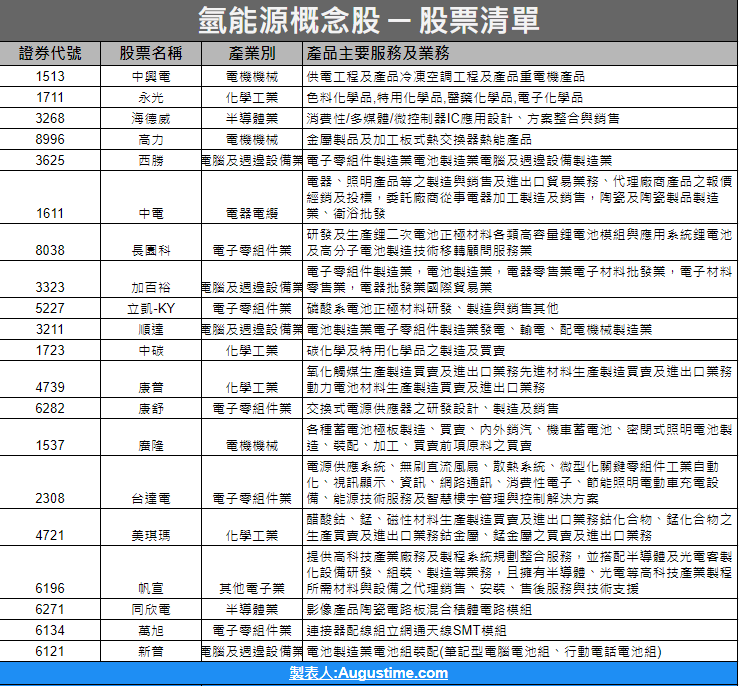Click stock name 中電

pyautogui.click(x=151, y=213)
